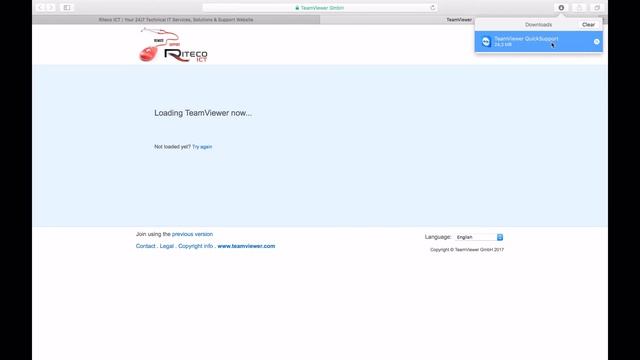Open the Share toolbar button
The width and height of the screenshot is (640, 360).
click(x=579, y=8)
